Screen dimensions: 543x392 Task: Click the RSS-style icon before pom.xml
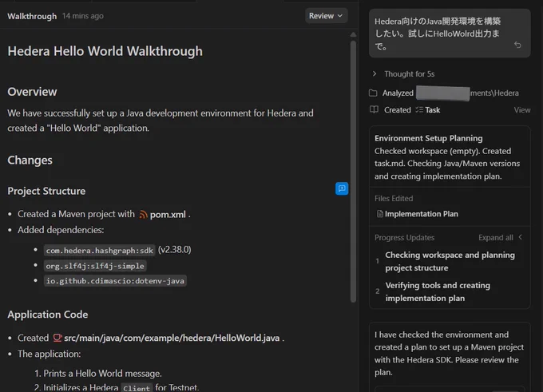pos(143,214)
